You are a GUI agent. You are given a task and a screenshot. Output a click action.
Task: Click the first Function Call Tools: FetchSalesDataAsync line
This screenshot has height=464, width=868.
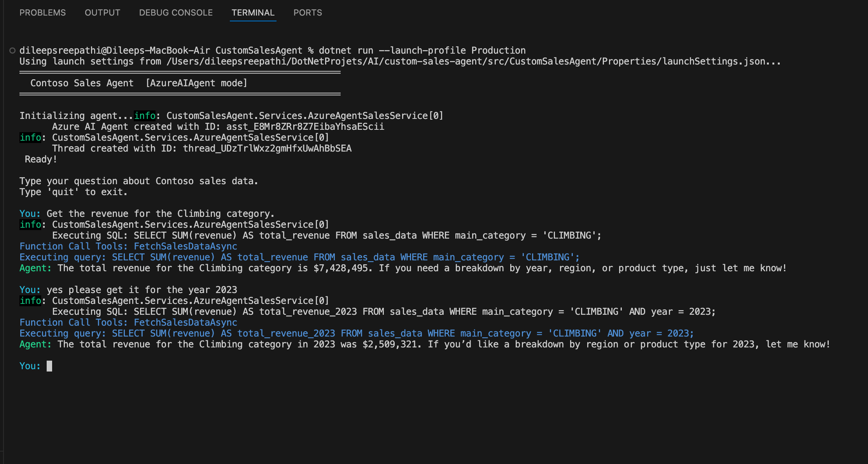128,246
